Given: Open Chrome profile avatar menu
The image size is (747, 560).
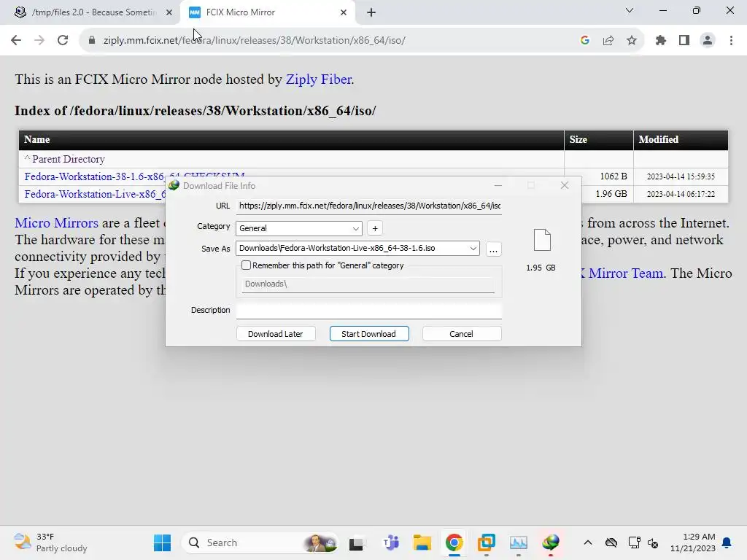Looking at the screenshot, I should pyautogui.click(x=708, y=41).
